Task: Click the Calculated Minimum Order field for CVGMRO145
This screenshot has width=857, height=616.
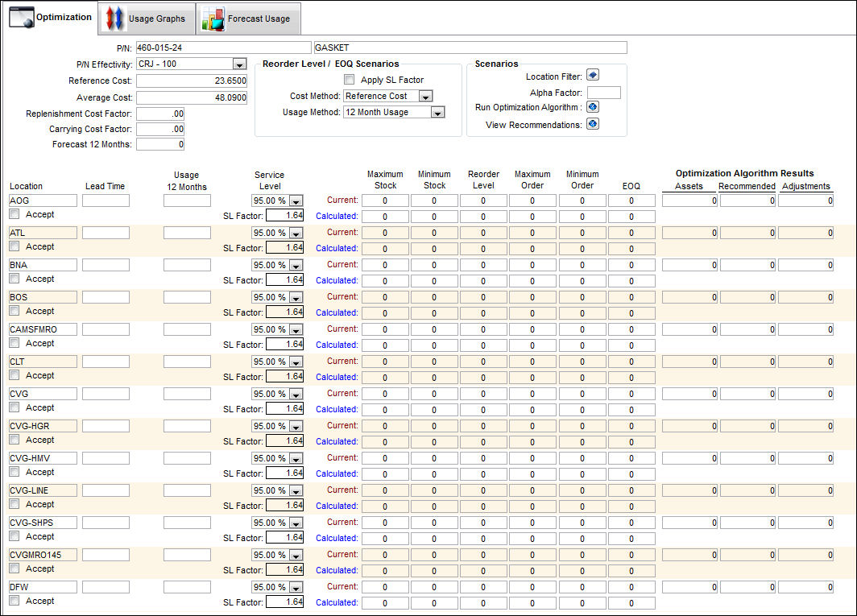Action: point(582,571)
